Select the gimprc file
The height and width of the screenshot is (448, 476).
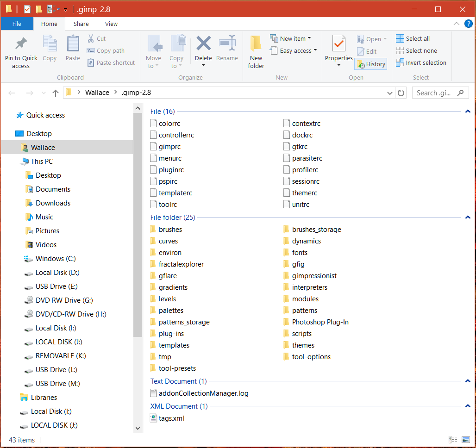pos(165,147)
